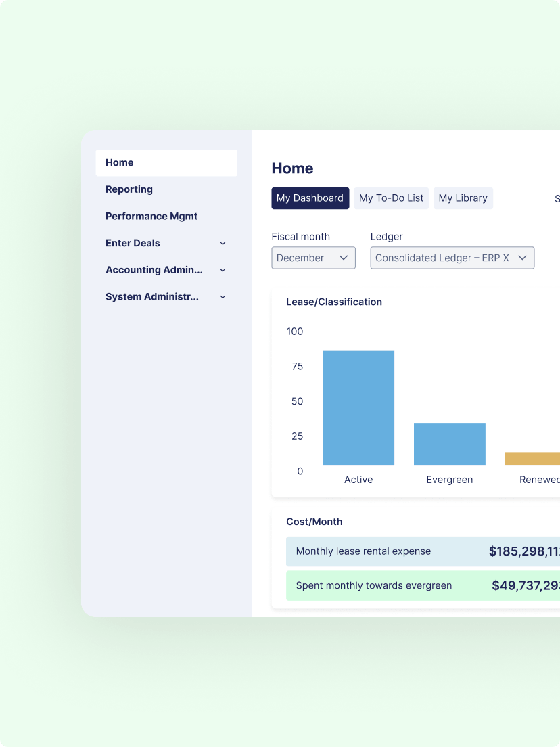The image size is (560, 747).
Task: Switch to My To-Do List tab
Action: click(392, 198)
